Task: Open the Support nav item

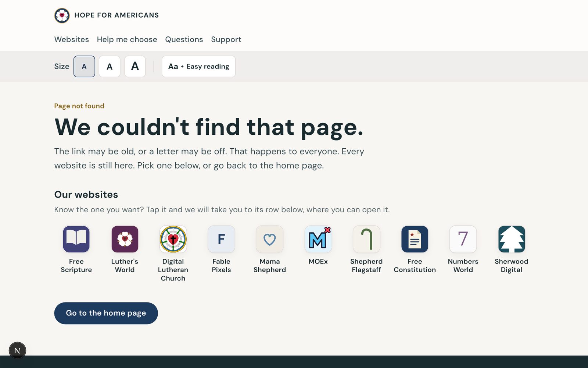Action: pos(226,39)
